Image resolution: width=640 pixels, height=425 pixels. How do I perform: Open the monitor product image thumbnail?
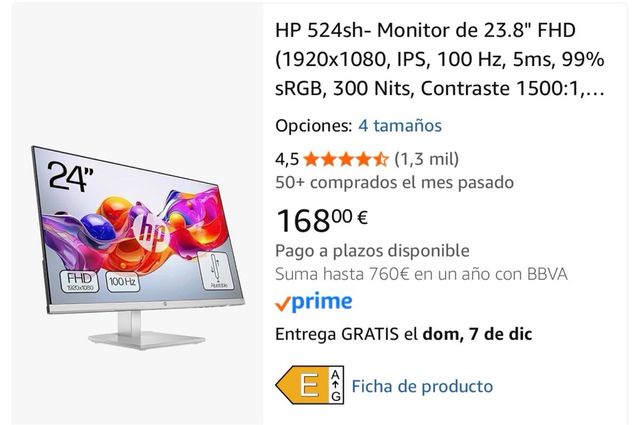click(138, 247)
